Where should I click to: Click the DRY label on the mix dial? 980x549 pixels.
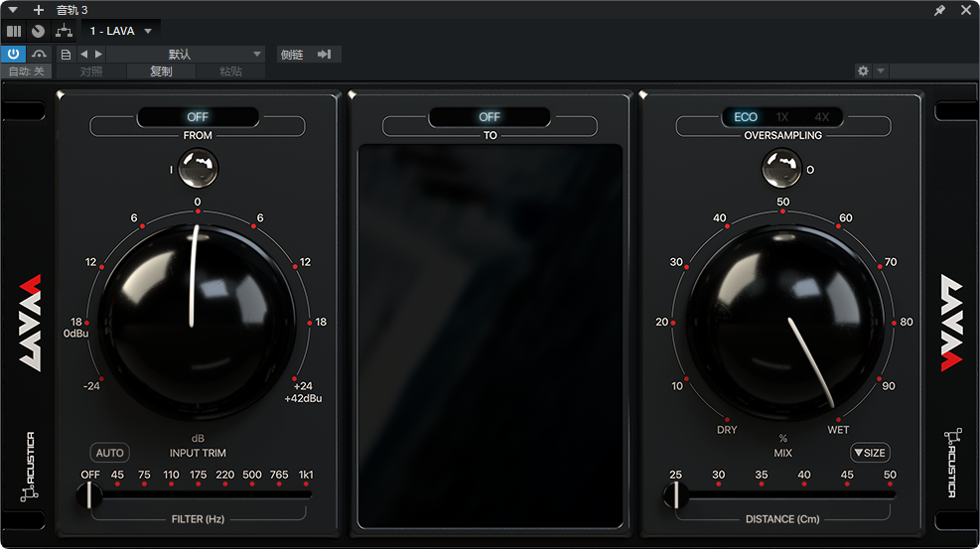[x=727, y=430]
